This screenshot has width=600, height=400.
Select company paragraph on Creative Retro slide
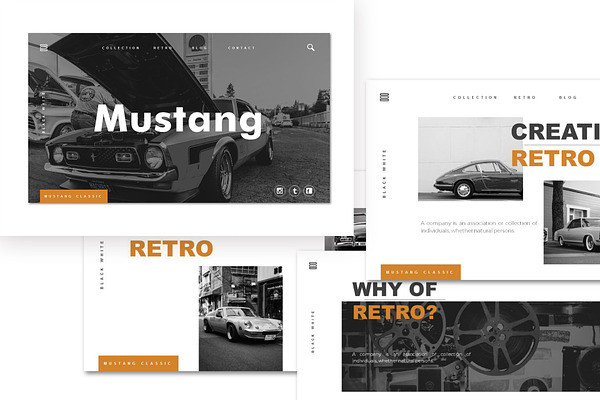(479, 227)
